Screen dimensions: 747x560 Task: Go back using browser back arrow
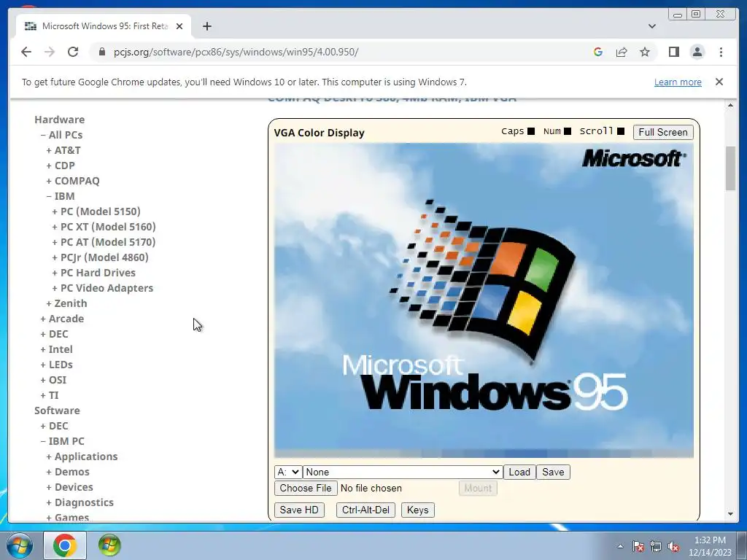(x=26, y=52)
